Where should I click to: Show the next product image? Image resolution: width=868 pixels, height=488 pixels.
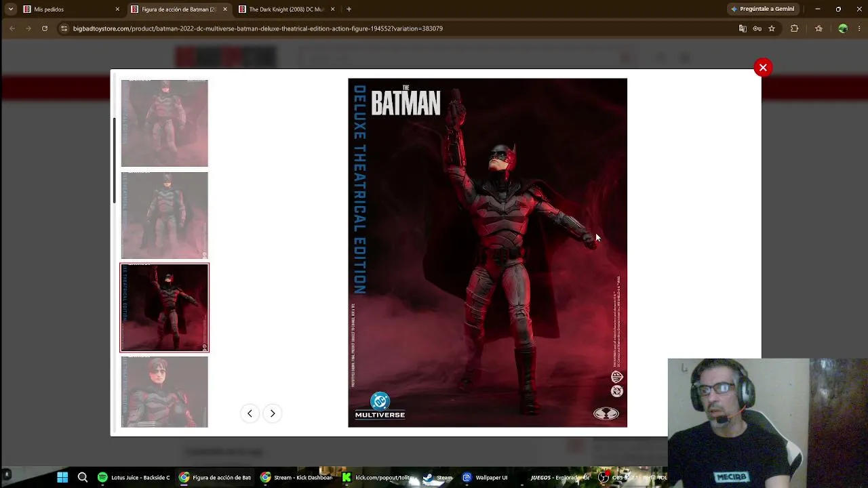pyautogui.click(x=273, y=413)
